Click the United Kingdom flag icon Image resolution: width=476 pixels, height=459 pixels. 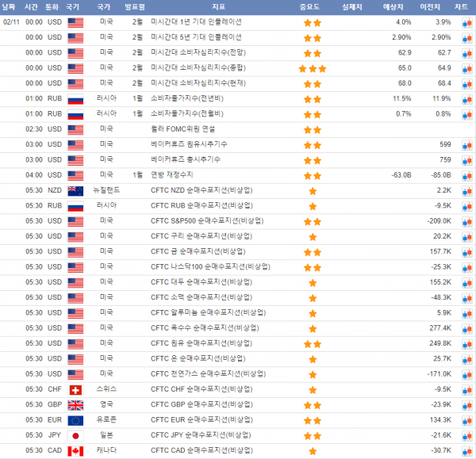(x=76, y=405)
